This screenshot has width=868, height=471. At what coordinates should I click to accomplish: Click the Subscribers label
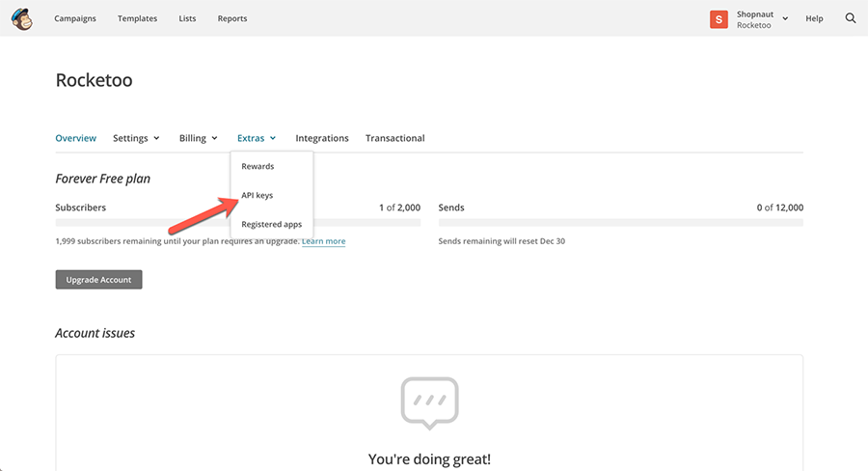click(80, 208)
